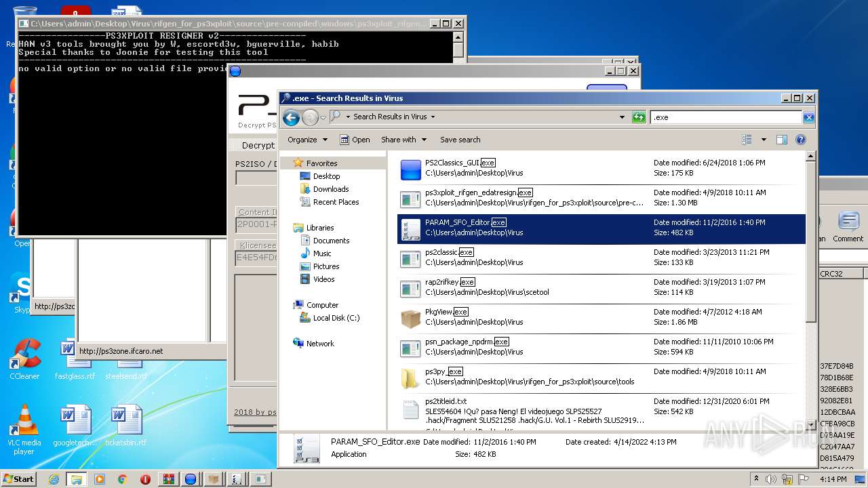Expand the Search Results in Virus breadcrumb arrow
The image size is (868, 488).
point(433,117)
